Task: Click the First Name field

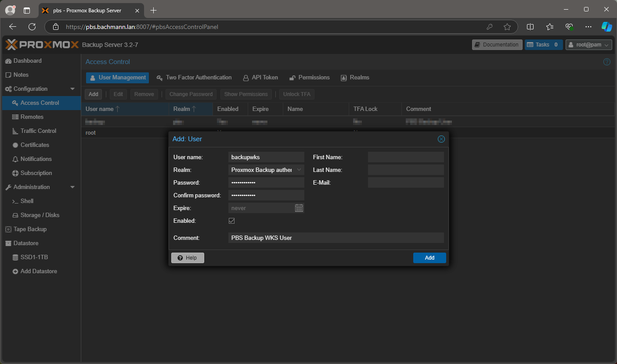Action: 406,157
